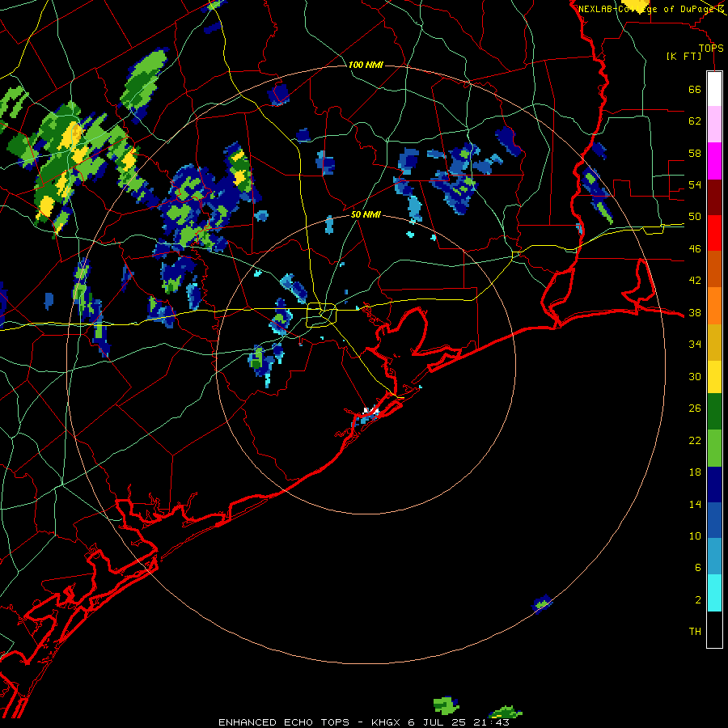Click the '34' legend label

pyautogui.click(x=695, y=344)
